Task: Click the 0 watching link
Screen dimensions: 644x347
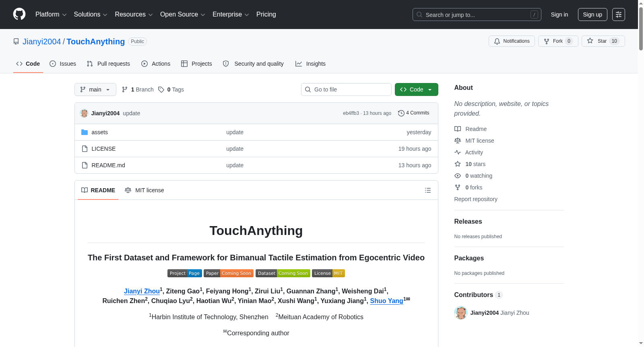Action: 479,176
